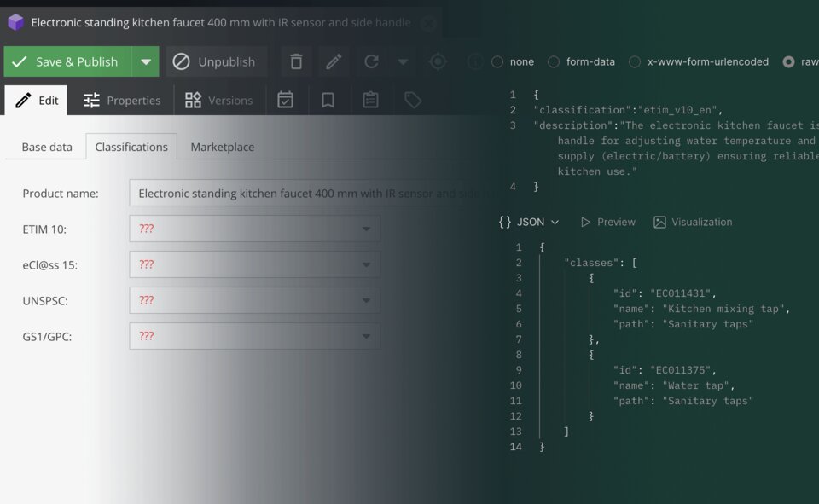This screenshot has width=819, height=504.
Task: Select the form-data radio button
Action: (x=553, y=61)
